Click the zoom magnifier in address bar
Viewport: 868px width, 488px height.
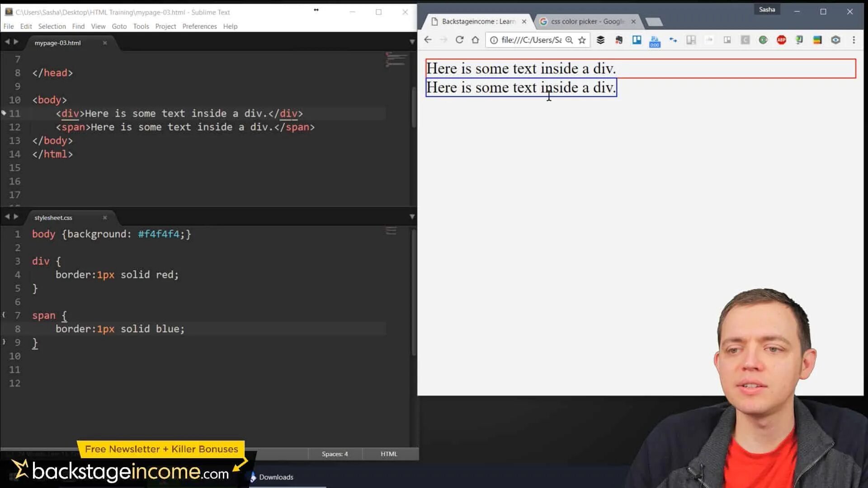pyautogui.click(x=569, y=40)
